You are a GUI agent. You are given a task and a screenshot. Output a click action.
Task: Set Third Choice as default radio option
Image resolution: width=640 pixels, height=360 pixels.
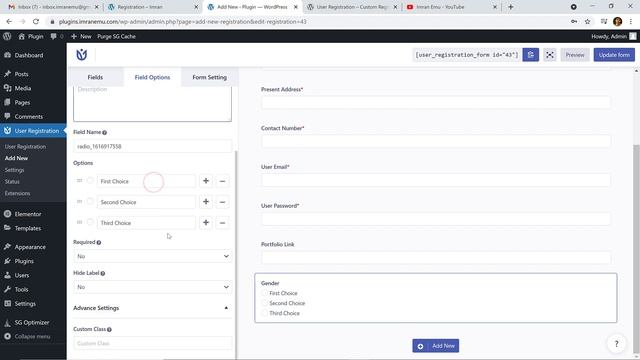pyautogui.click(x=90, y=222)
